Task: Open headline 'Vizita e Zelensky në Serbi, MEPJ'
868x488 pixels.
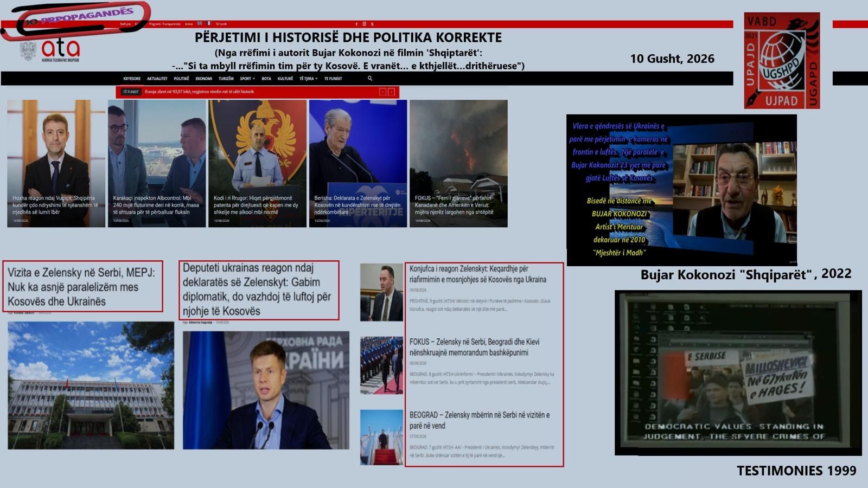Action: (81, 287)
